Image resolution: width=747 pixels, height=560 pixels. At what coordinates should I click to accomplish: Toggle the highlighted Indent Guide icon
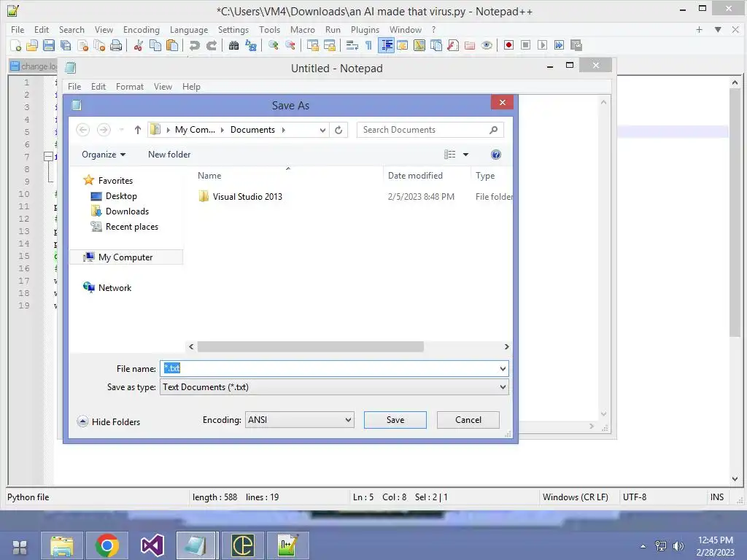[x=387, y=45]
